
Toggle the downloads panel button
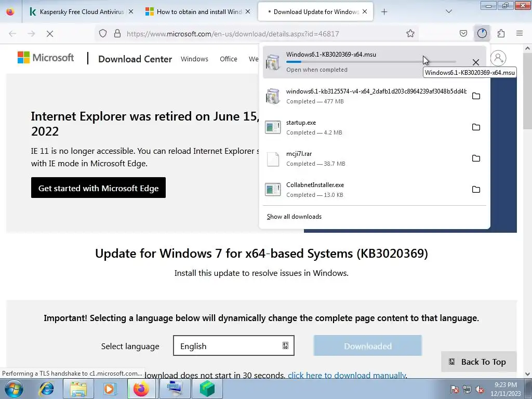pyautogui.click(x=482, y=34)
